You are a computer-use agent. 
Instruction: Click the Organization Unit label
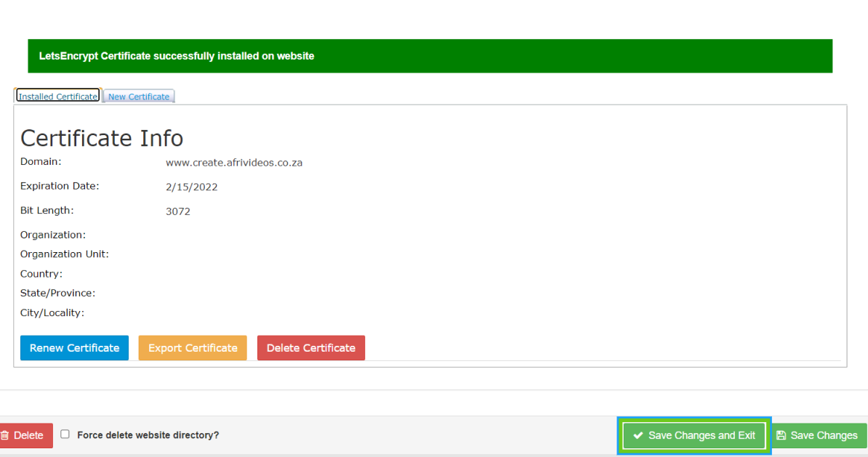click(x=65, y=254)
